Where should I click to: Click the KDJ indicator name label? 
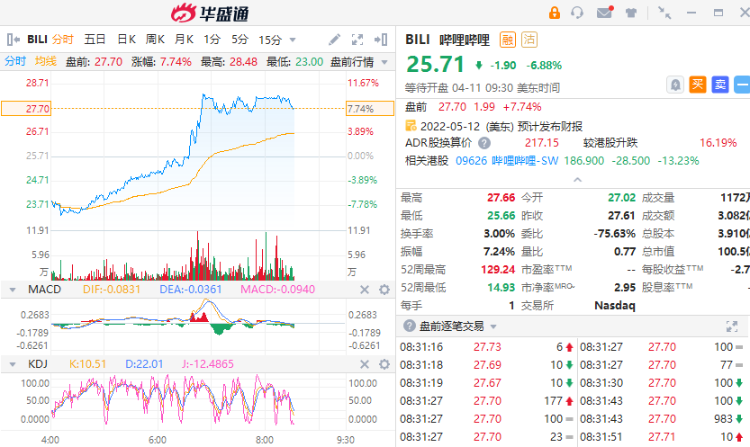tap(38, 365)
